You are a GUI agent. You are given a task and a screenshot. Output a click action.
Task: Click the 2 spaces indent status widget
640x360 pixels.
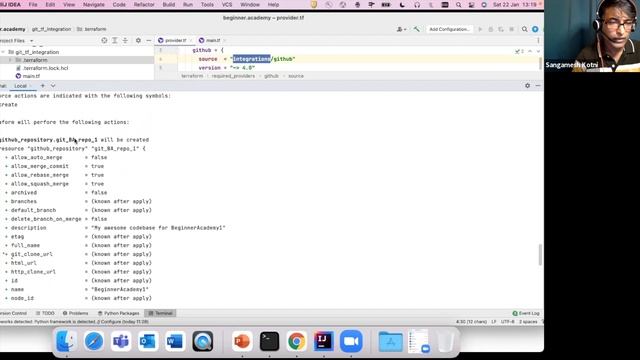point(528,322)
